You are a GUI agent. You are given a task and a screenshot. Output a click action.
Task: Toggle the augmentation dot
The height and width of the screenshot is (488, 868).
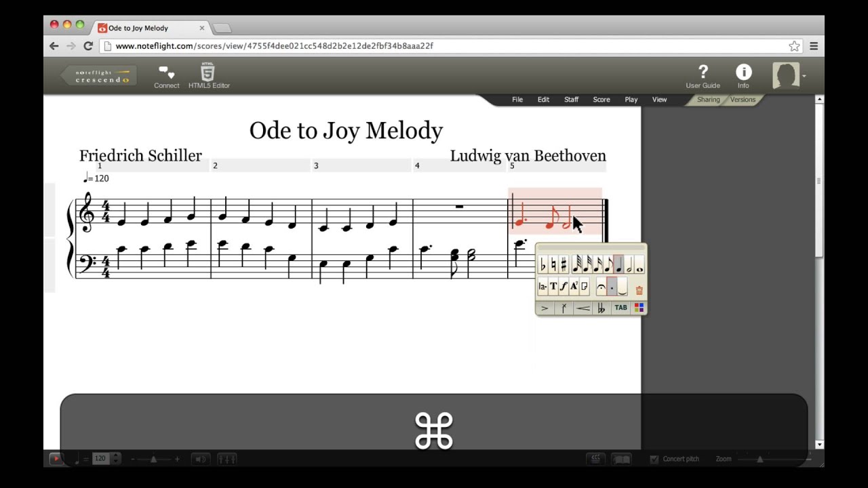[612, 287]
